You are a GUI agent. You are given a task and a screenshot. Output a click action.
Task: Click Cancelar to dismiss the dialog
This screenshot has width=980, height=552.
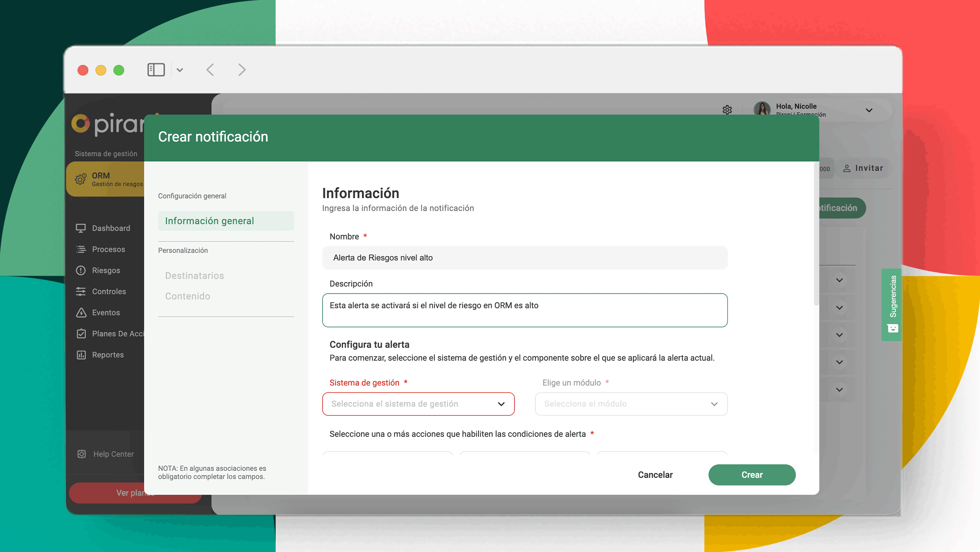655,475
